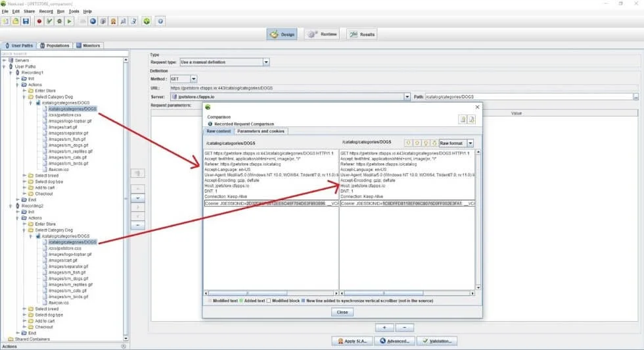The height and width of the screenshot is (350, 644).
Task: Open the Server jpetstore.cfapps.io dropdown
Action: coord(407,97)
